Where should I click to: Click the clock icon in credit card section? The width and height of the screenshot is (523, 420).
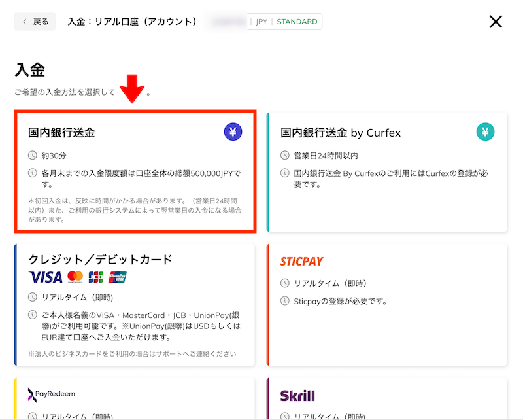(32, 297)
